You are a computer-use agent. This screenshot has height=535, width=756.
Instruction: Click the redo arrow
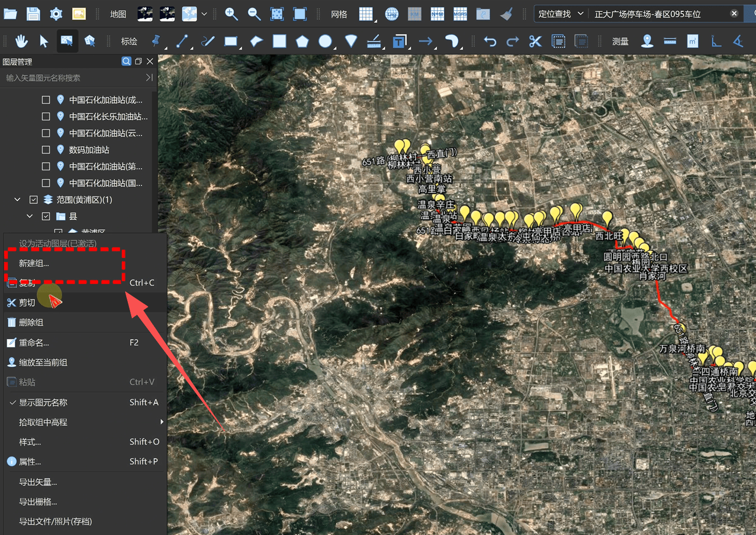(513, 41)
